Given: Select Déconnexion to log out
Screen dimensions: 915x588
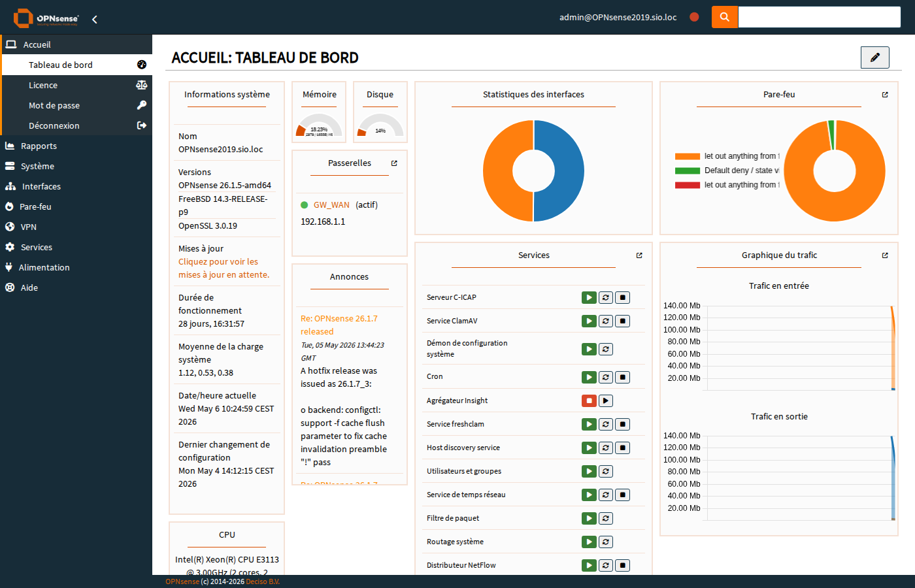Looking at the screenshot, I should point(77,125).
